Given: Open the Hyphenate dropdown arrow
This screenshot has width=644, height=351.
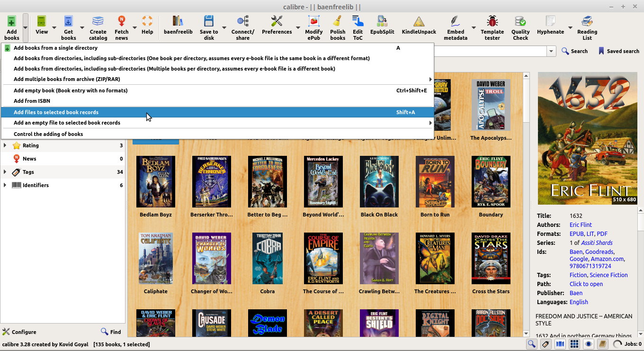Looking at the screenshot, I should click(x=570, y=27).
